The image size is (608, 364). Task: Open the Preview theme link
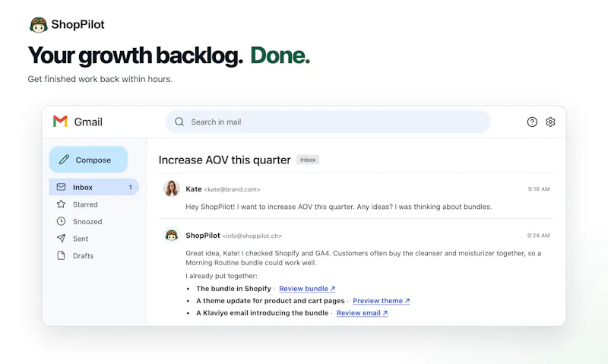(x=382, y=301)
